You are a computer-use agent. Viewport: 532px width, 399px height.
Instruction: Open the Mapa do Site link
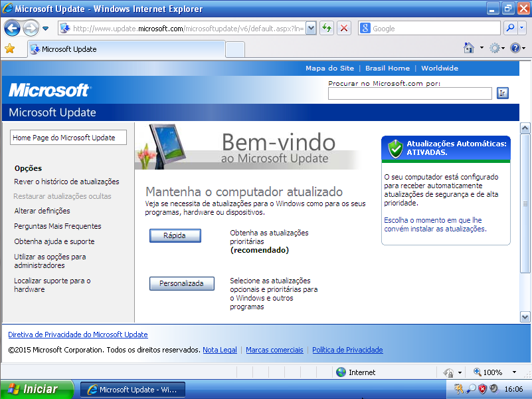(x=329, y=68)
